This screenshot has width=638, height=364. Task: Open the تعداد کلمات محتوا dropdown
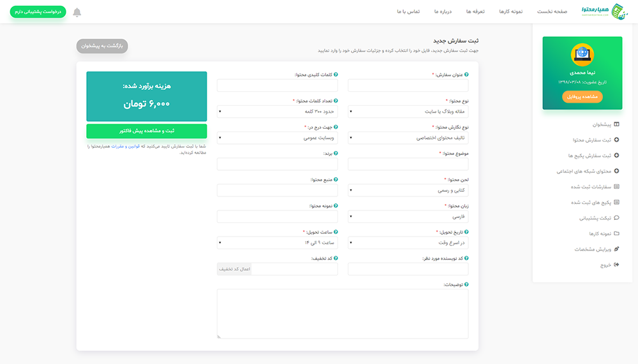(x=277, y=112)
